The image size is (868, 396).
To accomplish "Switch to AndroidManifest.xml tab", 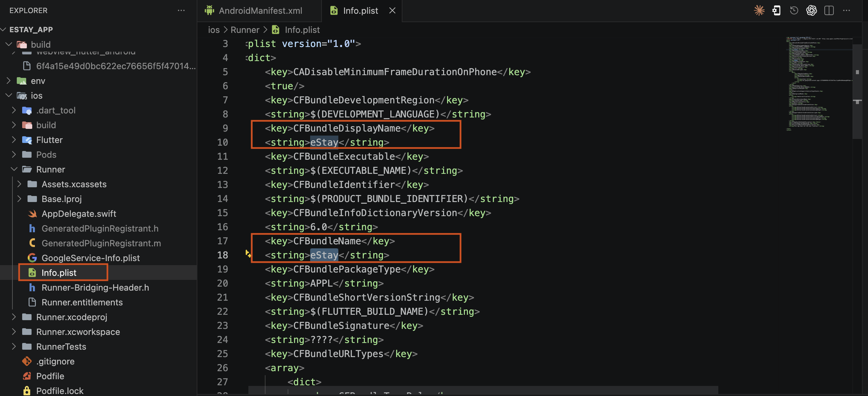I will click(x=259, y=10).
